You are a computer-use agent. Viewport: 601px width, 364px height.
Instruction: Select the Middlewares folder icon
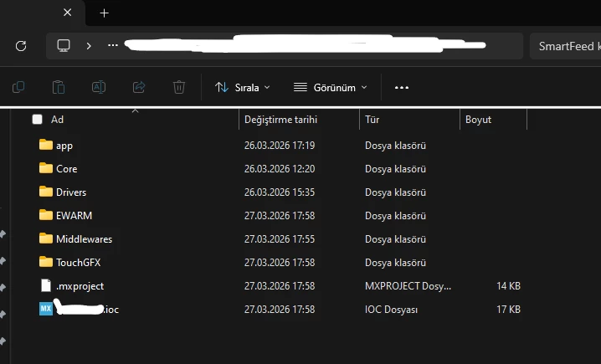(x=46, y=238)
